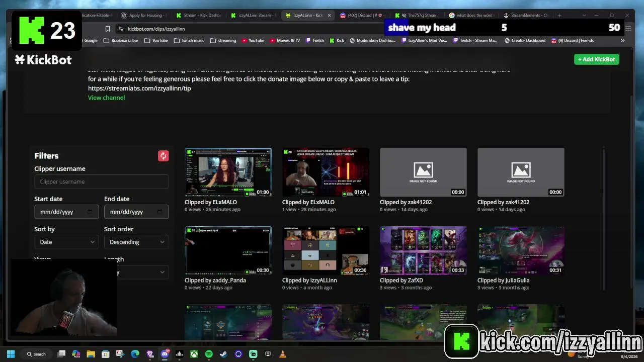Click the "Clipped by ZafXD" caption
Screen dimensions: 644x362
point(401,281)
